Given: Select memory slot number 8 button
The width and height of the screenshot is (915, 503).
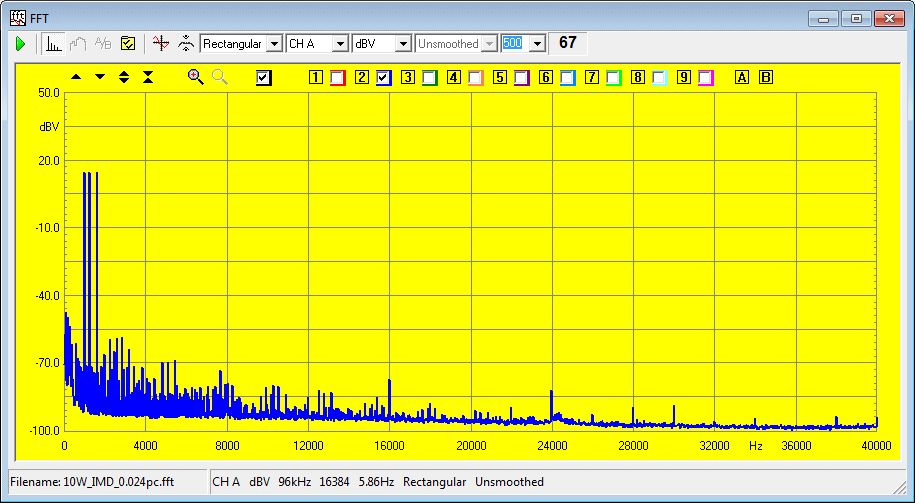Looking at the screenshot, I should pos(638,77).
